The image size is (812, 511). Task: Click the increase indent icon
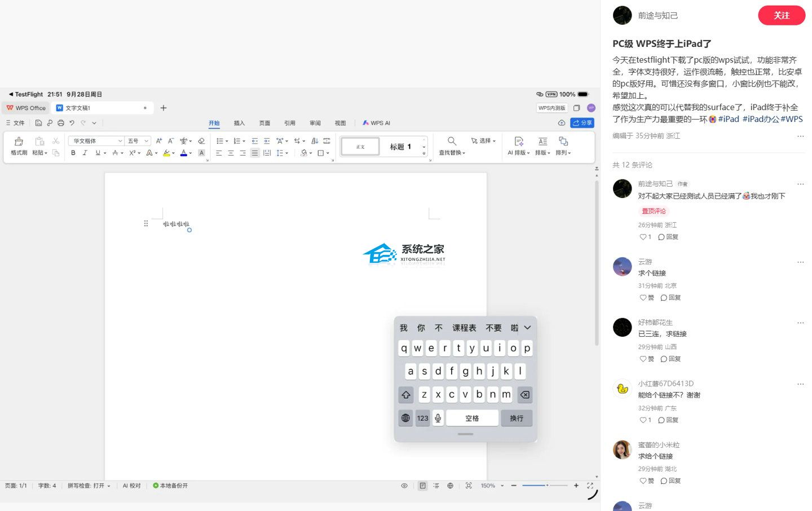click(267, 141)
